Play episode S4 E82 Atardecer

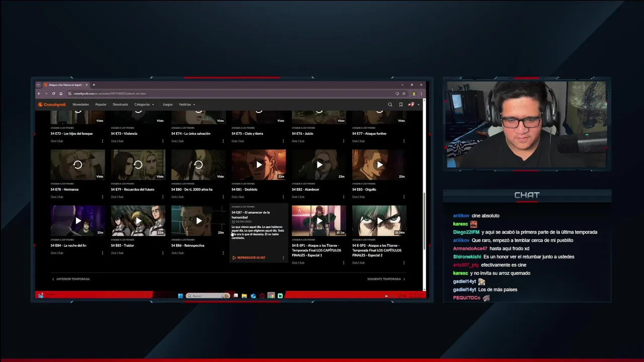click(319, 165)
